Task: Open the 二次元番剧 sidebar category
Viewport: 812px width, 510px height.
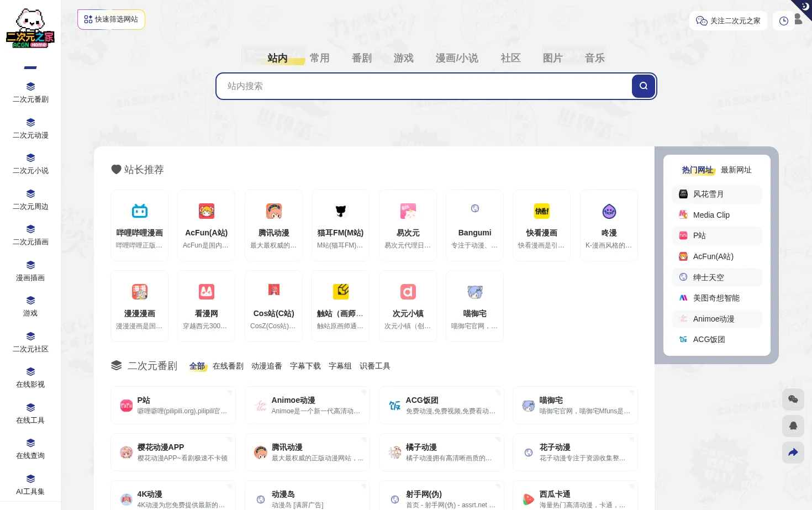Action: (30, 93)
